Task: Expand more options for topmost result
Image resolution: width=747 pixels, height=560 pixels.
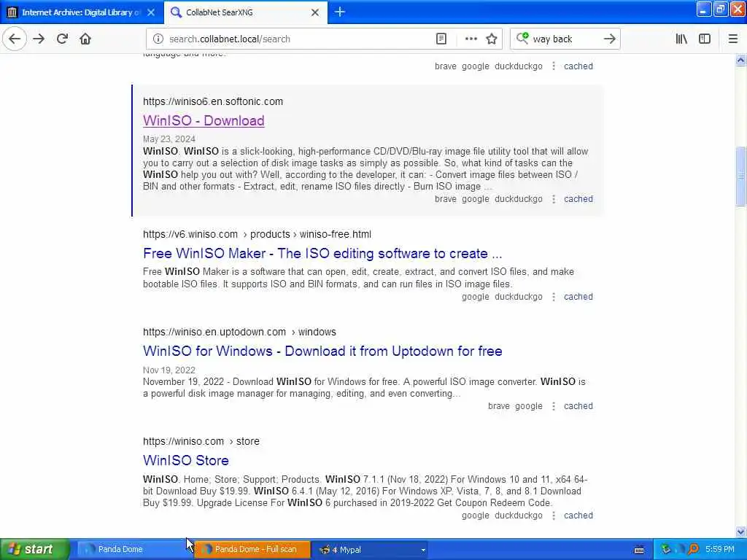Action: pos(554,66)
